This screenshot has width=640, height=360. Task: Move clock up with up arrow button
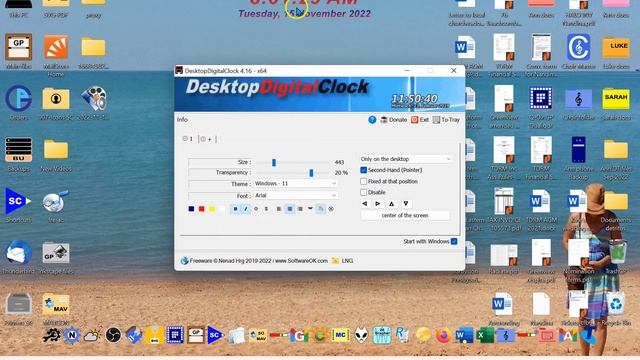coord(391,203)
